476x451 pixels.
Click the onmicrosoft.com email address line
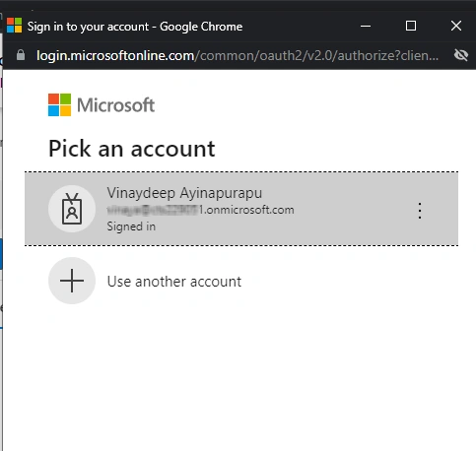click(x=200, y=210)
